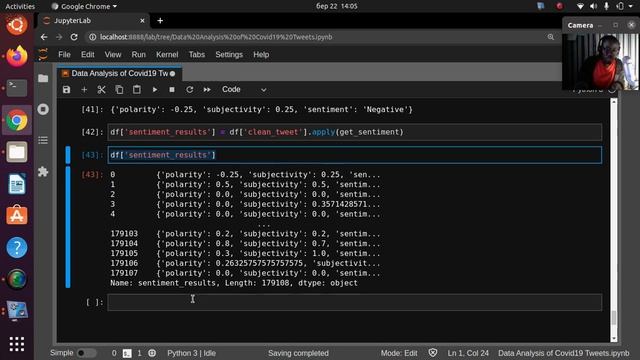Viewport: 640px width, 360px height.
Task: Open the File Browser sidebar panel
Action: pyautogui.click(x=43, y=78)
